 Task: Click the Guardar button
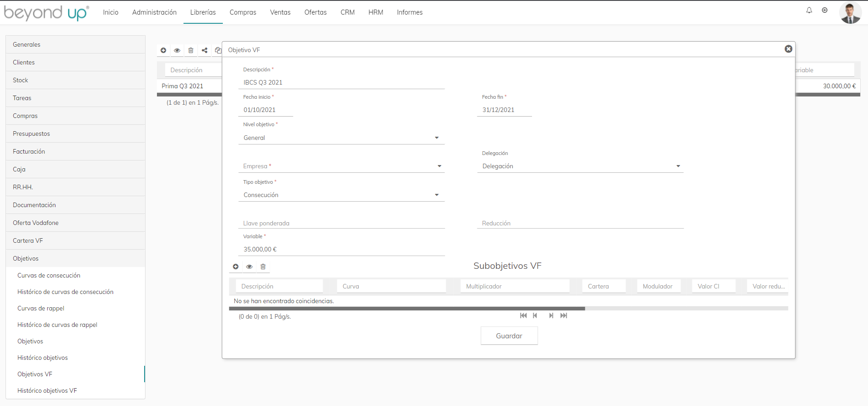click(509, 336)
